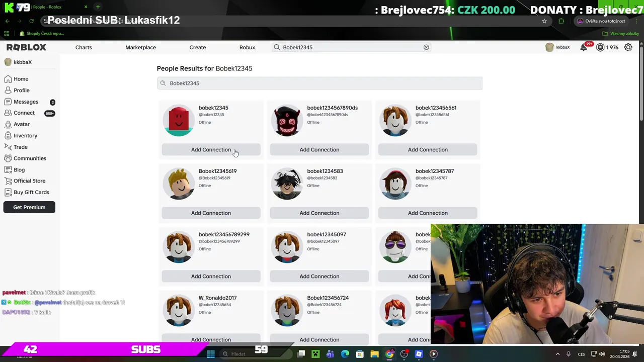Click the Get Premium button
644x362 pixels.
[x=29, y=207]
